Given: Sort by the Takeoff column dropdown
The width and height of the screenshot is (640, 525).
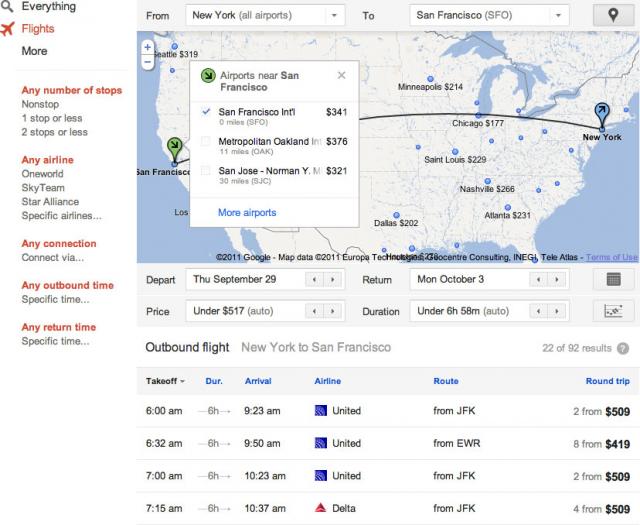Looking at the screenshot, I should click(165, 381).
